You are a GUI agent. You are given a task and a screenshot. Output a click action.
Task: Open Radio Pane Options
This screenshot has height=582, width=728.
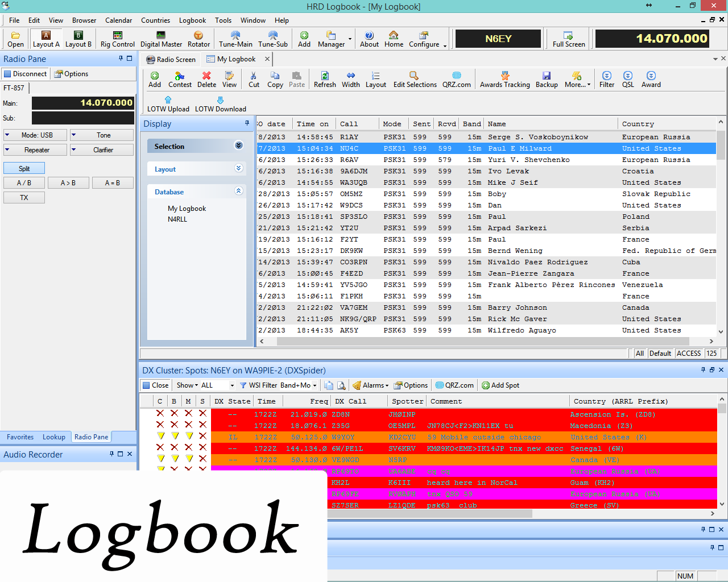tap(72, 74)
